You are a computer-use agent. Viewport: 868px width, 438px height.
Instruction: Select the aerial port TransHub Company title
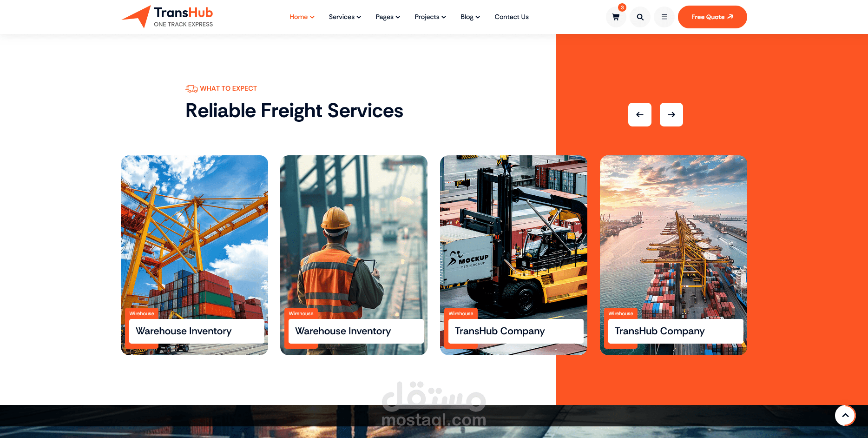pos(659,331)
